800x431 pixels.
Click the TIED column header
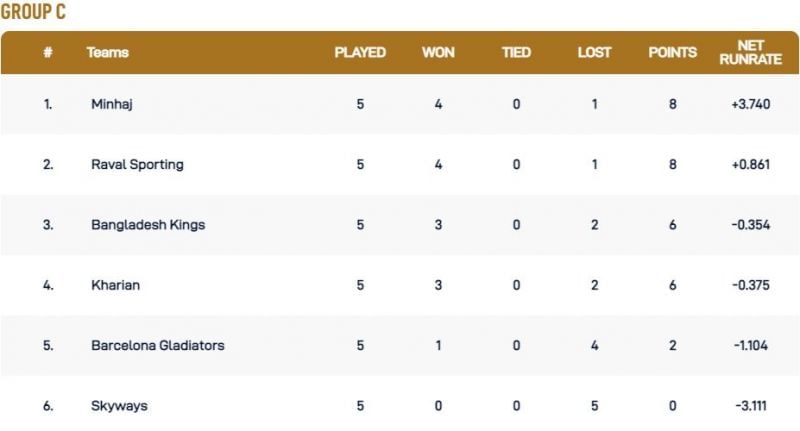pos(516,52)
